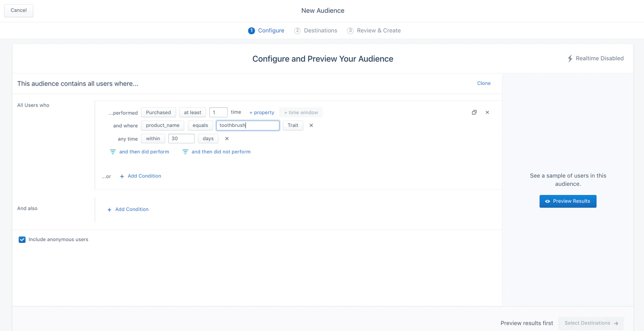The image size is (644, 331).
Task: Open the 'at least' comparator dropdown
Action: 192,112
